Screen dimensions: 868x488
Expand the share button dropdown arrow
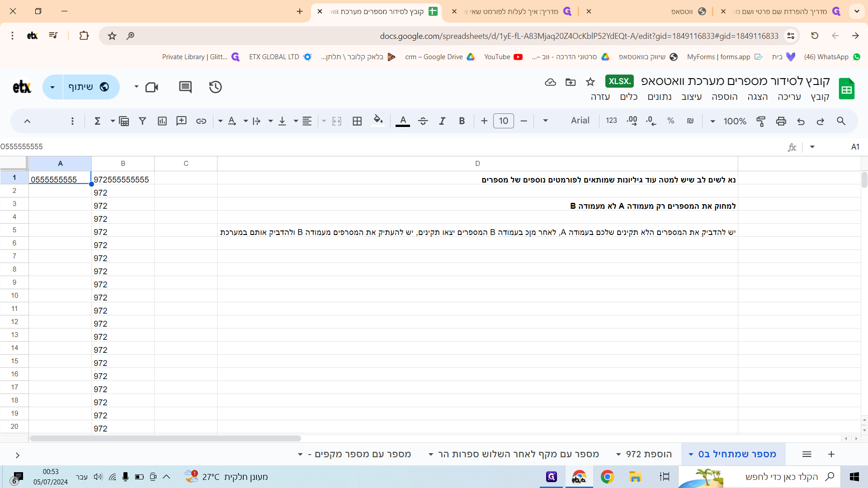click(52, 87)
